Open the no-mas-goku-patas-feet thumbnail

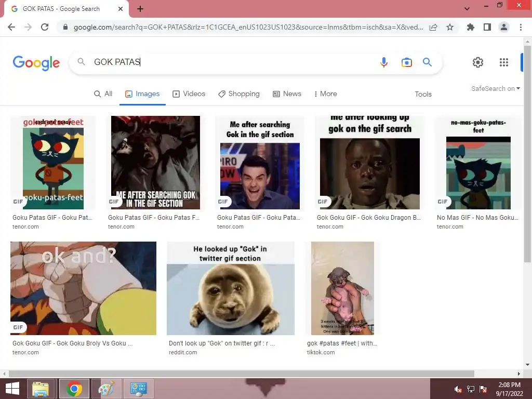(478, 163)
